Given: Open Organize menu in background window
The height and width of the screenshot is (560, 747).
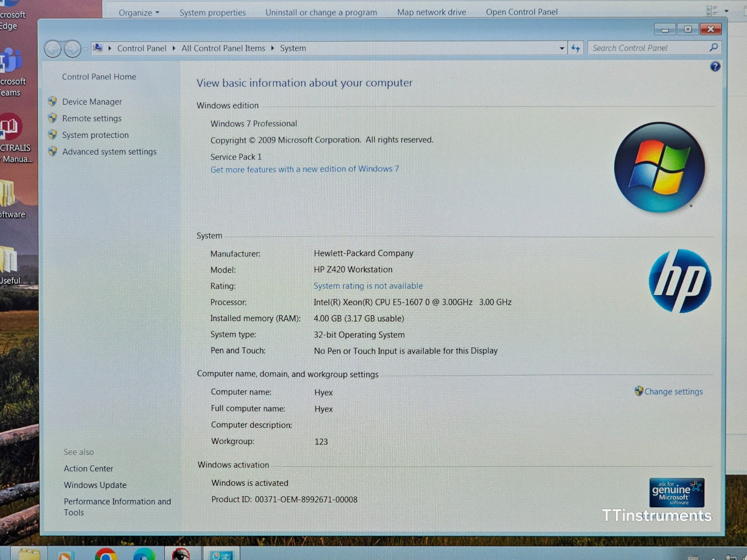Looking at the screenshot, I should (139, 13).
